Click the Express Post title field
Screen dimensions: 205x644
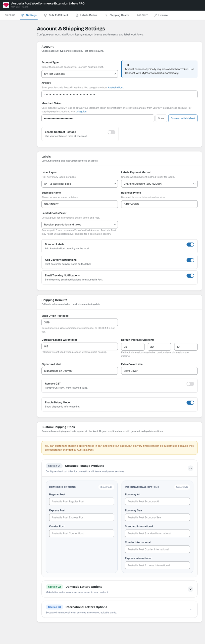82,517
